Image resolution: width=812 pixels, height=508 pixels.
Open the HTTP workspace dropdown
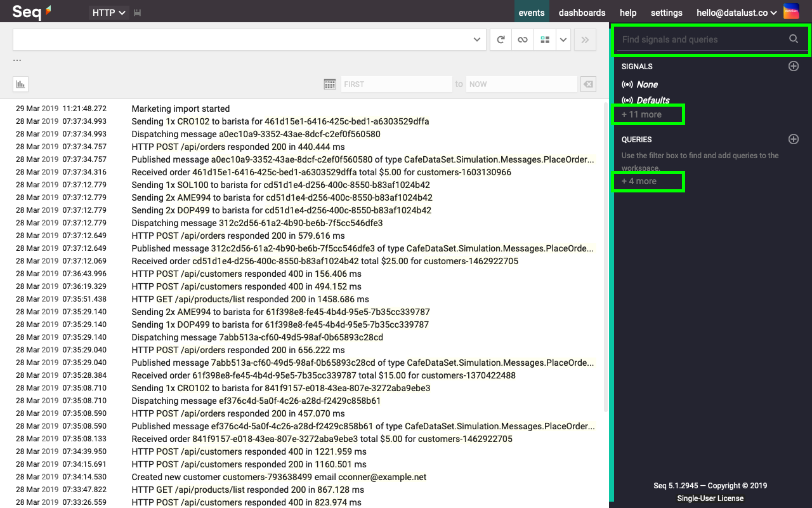109,13
